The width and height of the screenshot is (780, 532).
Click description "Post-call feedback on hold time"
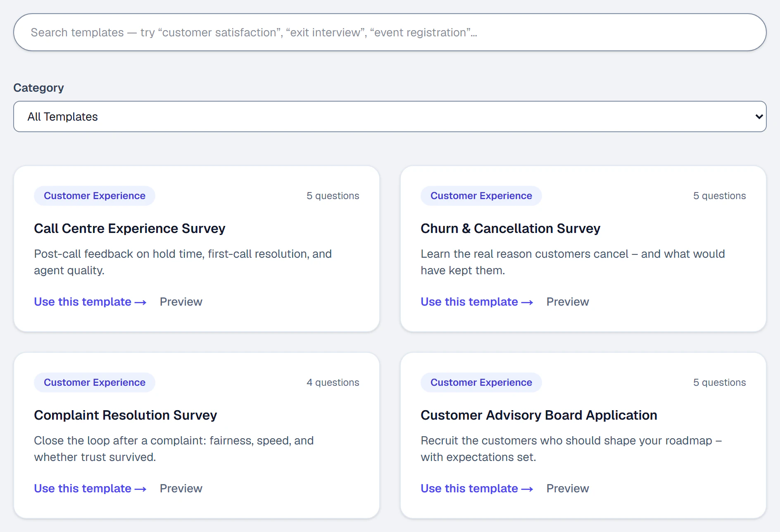click(183, 262)
